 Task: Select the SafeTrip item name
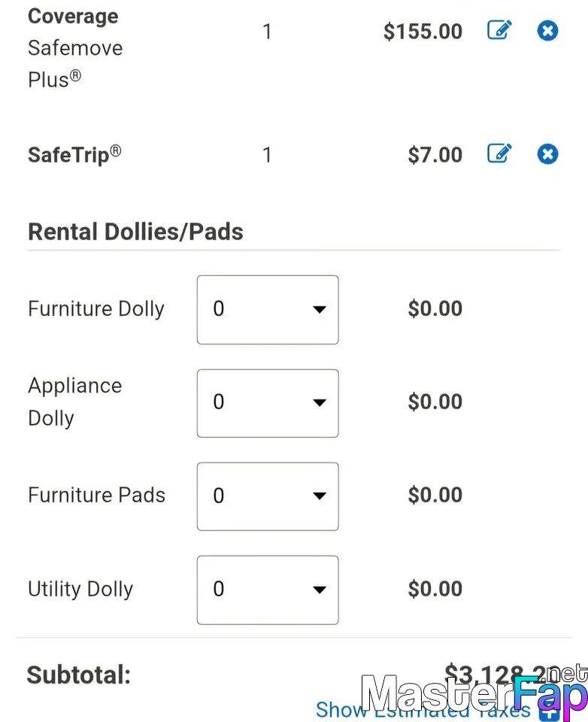click(74, 154)
